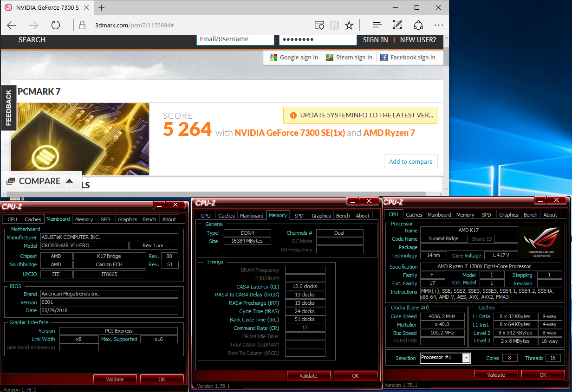Open Bench tab in Mainboard CPU-Z window

(149, 219)
